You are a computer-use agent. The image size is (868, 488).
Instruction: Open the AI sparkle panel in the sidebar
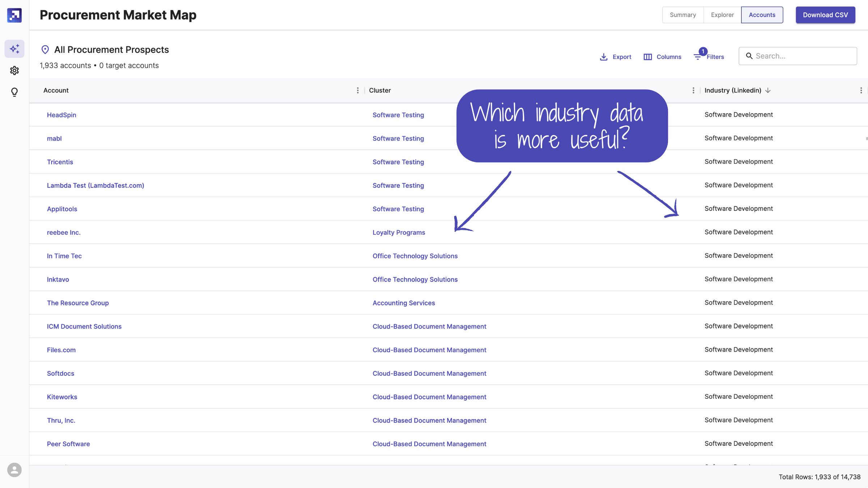14,48
